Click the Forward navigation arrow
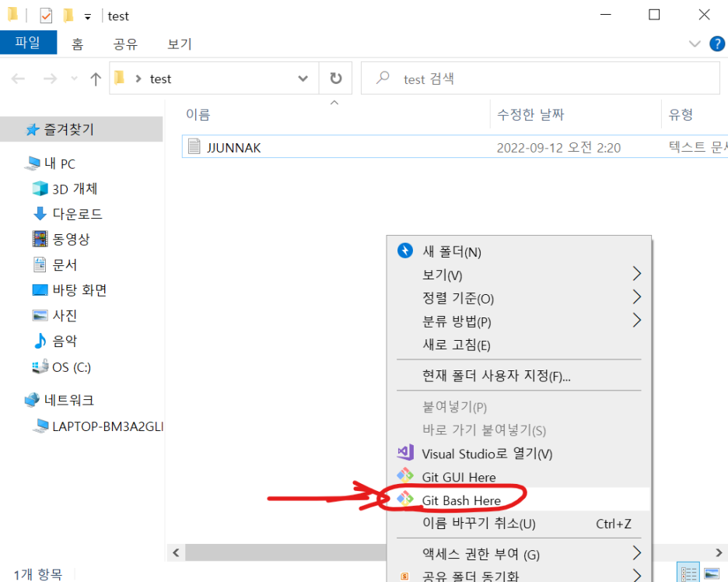This screenshot has width=728, height=582. pos(50,79)
